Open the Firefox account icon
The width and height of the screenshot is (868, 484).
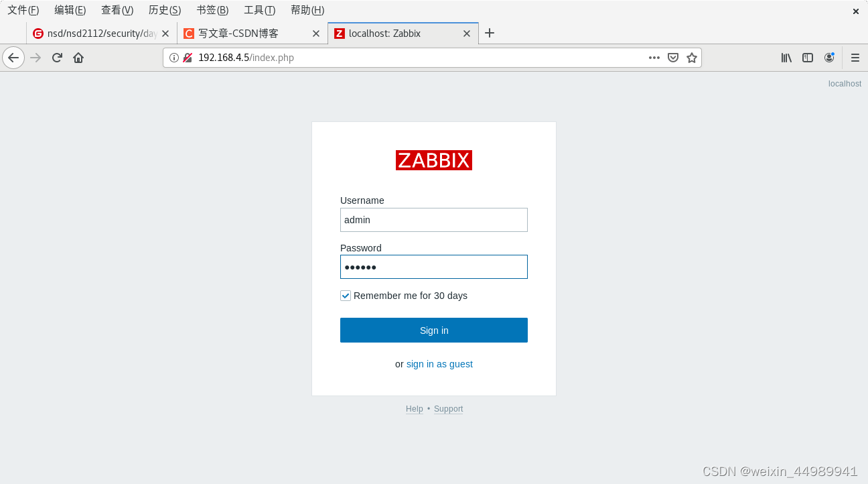coord(829,58)
